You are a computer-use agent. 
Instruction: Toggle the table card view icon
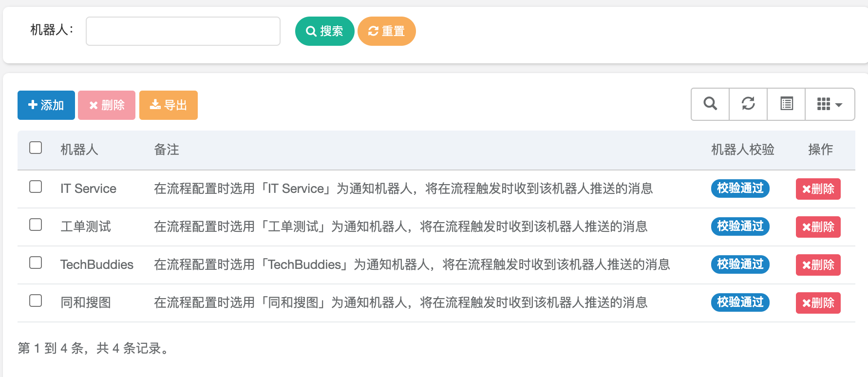tap(786, 104)
